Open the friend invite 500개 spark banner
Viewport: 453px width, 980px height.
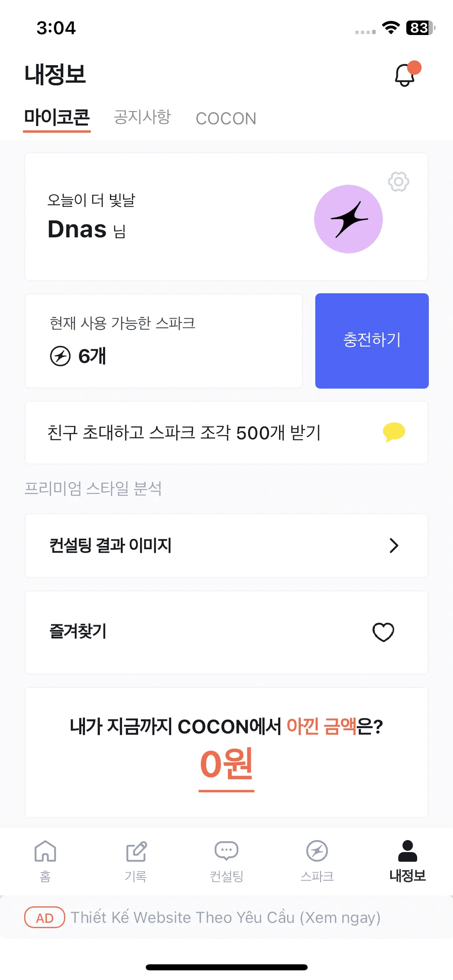click(x=226, y=432)
